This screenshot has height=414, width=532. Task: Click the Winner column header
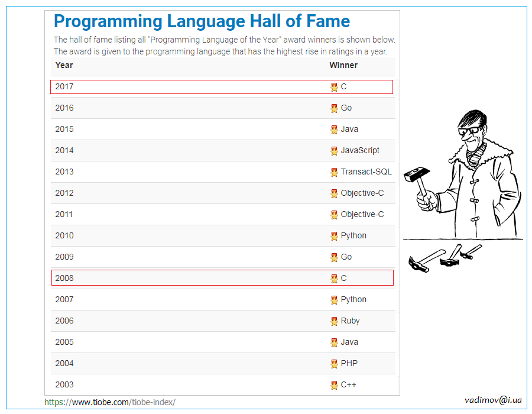tap(343, 65)
